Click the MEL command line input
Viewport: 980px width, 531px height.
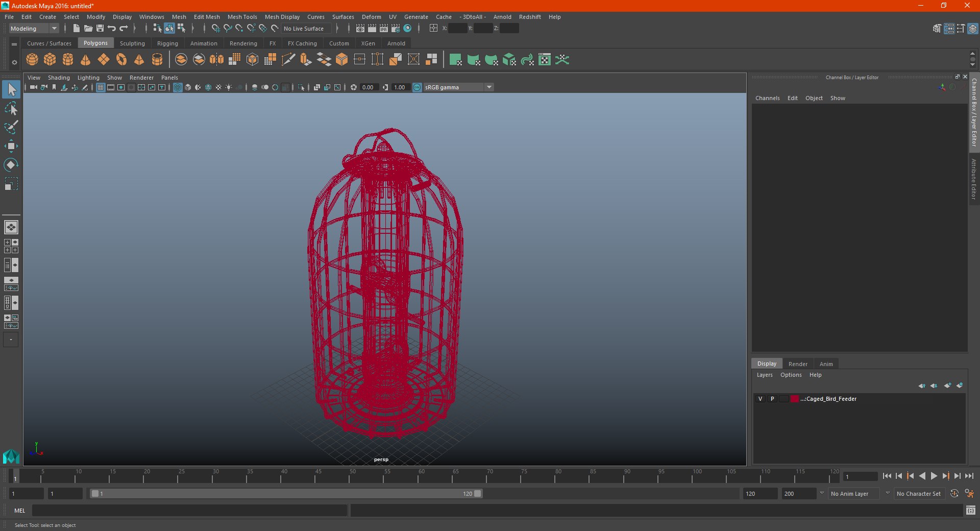[x=189, y=510]
